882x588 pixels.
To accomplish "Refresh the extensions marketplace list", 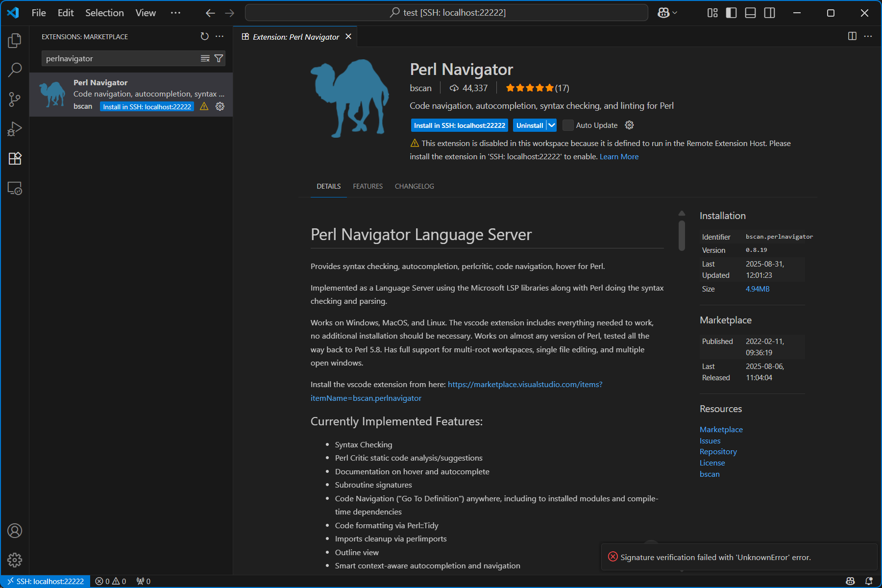I will pos(204,36).
